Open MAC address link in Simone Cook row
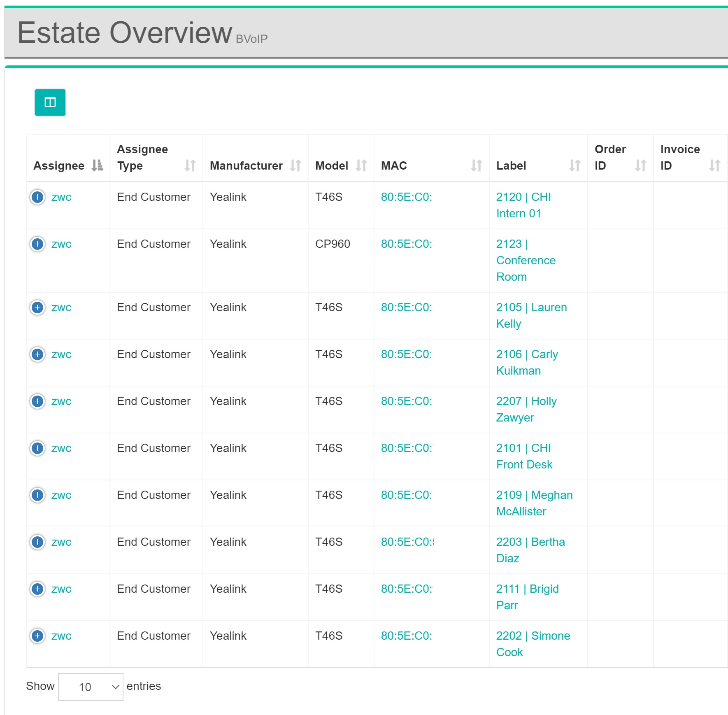The width and height of the screenshot is (728, 715). point(407,636)
